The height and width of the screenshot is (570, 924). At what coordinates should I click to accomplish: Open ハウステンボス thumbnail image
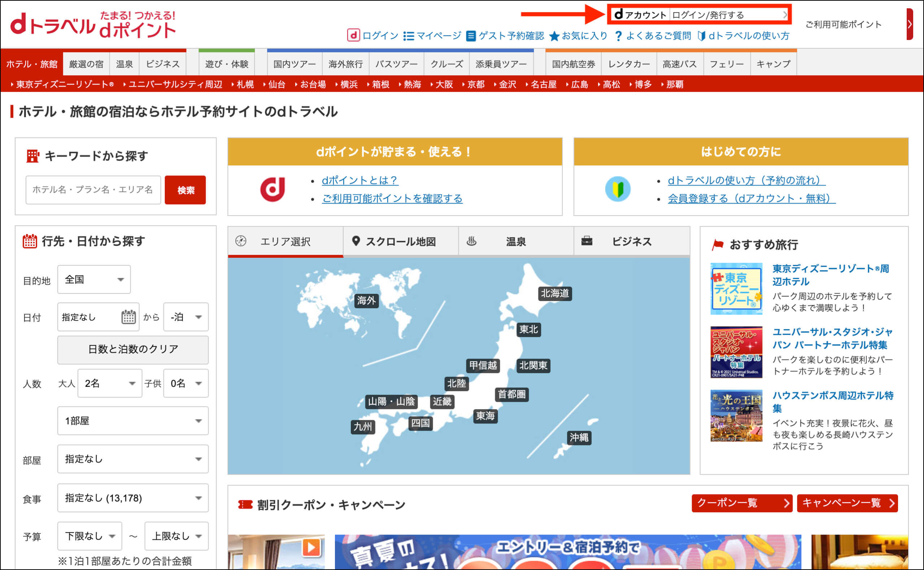click(736, 415)
